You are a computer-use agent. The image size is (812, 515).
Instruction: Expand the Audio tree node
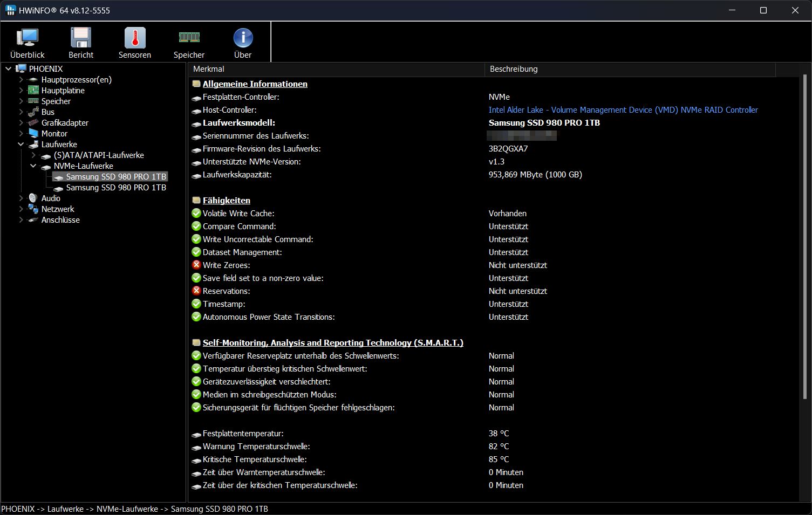[21, 198]
